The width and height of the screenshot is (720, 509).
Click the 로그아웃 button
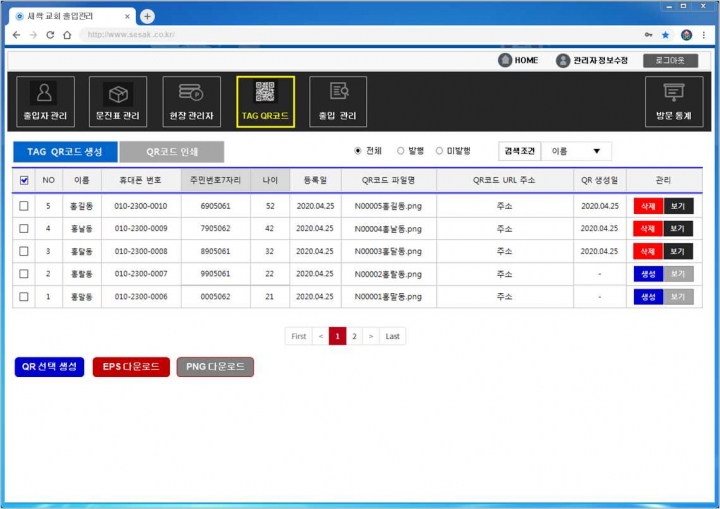[670, 60]
